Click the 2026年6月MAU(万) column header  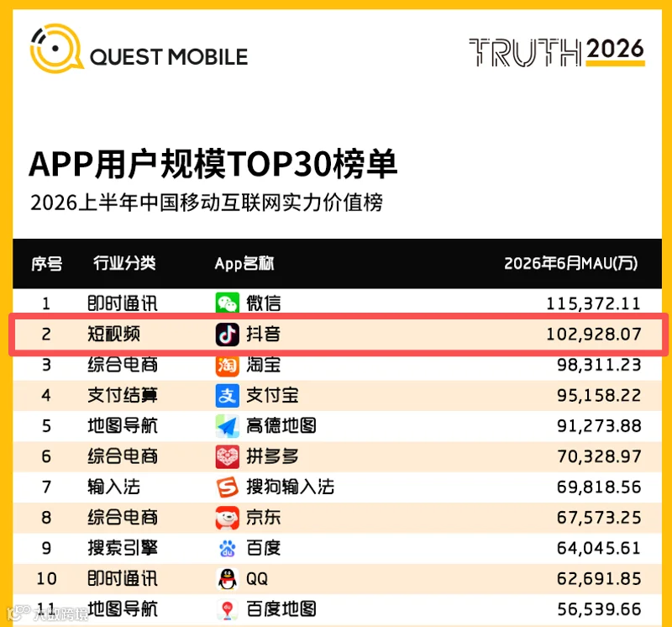tap(571, 263)
